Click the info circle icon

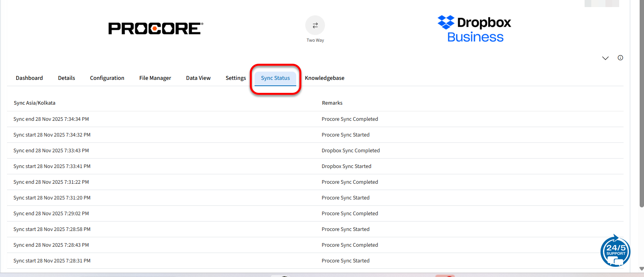coord(620,58)
